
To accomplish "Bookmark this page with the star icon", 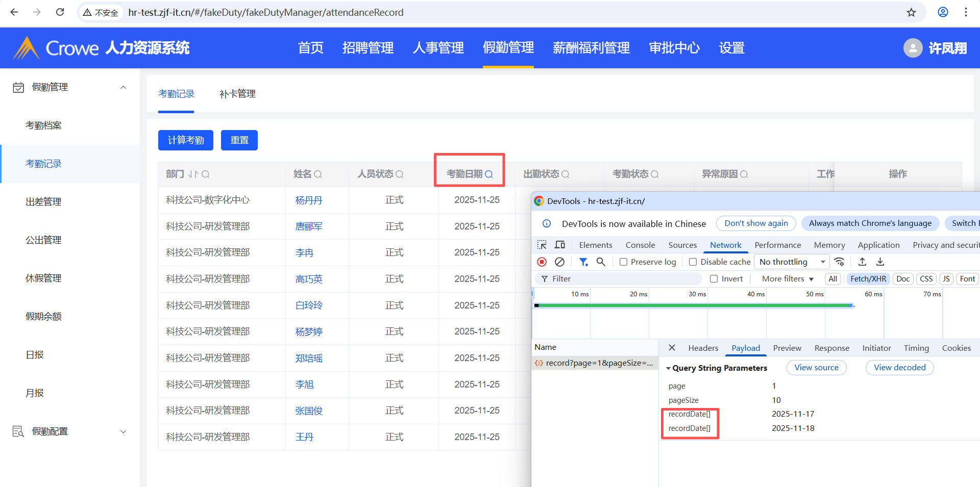I will 911,12.
